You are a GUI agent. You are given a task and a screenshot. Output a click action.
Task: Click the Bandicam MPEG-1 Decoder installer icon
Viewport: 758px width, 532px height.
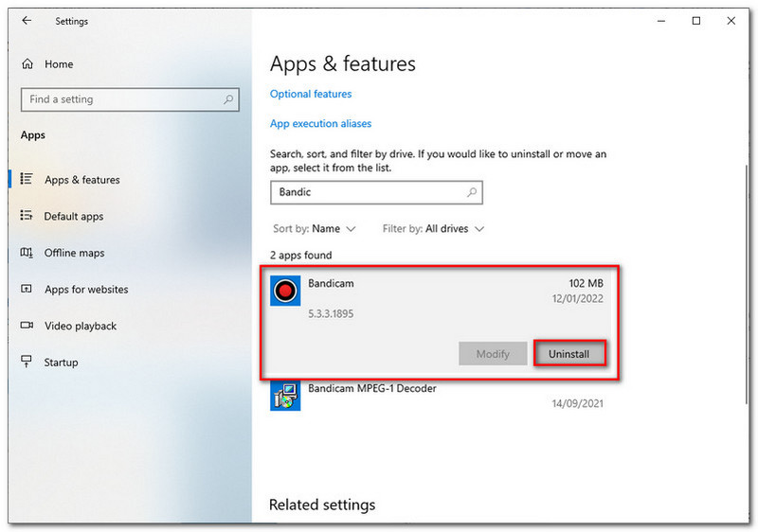[285, 396]
